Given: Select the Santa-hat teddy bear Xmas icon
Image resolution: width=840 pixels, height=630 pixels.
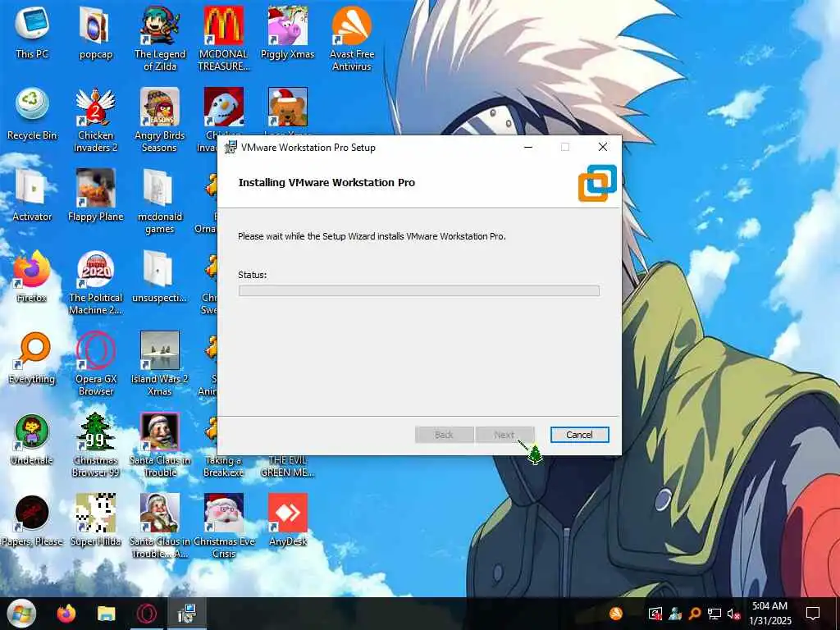Looking at the screenshot, I should [x=288, y=107].
